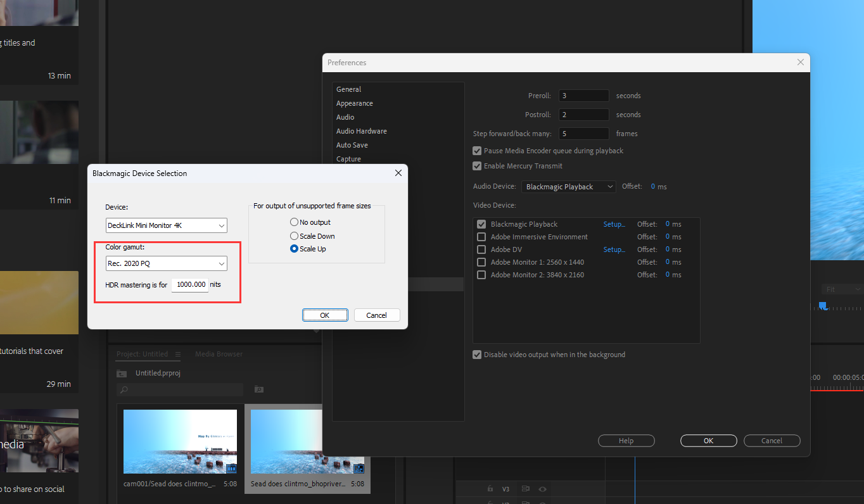
Task: Select the Scale Up radio button
Action: [293, 248]
